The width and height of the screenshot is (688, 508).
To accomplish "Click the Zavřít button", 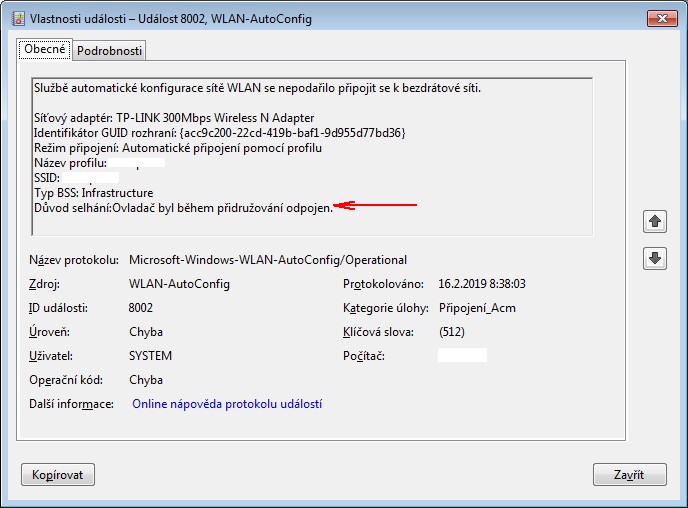I will (629, 474).
